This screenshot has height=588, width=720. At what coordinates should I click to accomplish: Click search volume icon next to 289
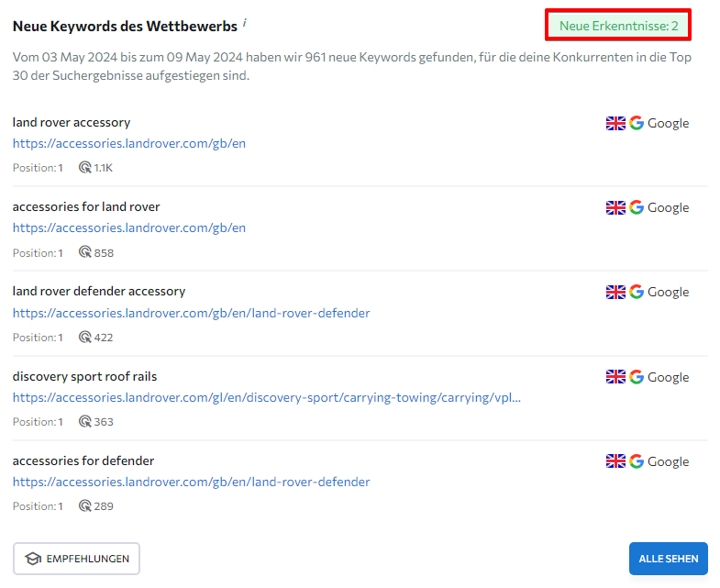click(x=85, y=505)
